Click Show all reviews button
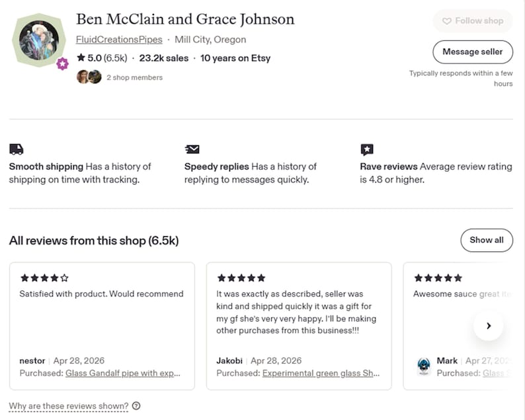The width and height of the screenshot is (525, 420). (487, 240)
